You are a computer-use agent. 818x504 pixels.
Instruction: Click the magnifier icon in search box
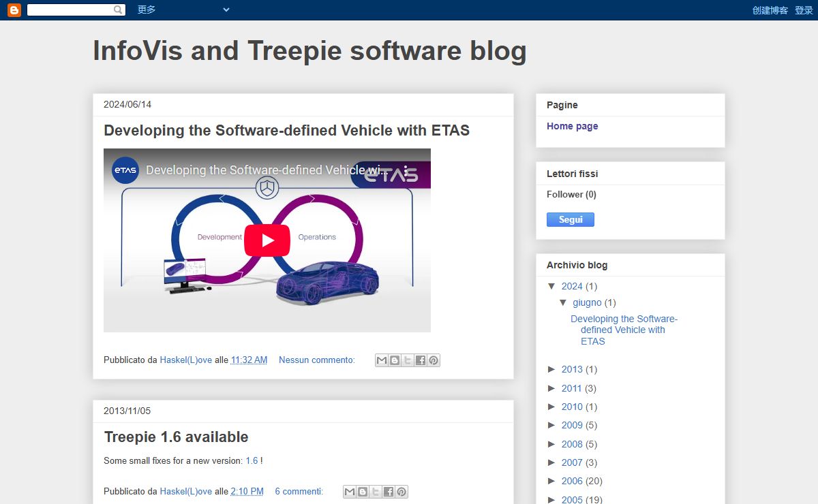[x=119, y=10]
